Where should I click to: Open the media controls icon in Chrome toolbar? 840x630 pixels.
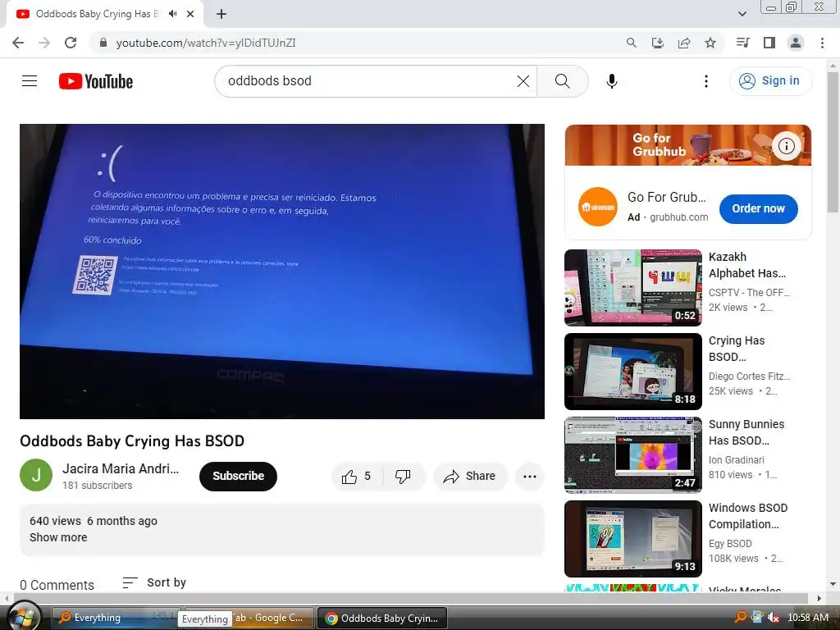(742, 43)
